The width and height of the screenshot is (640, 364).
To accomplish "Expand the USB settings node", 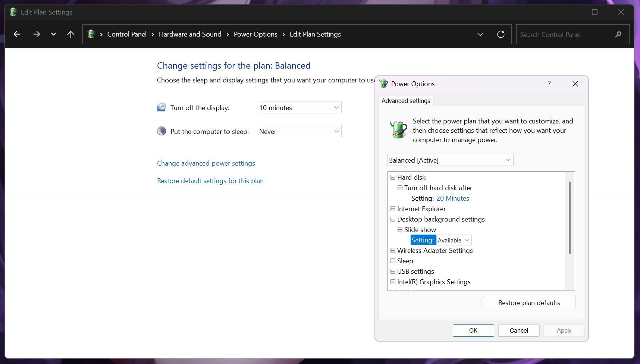I will click(393, 272).
